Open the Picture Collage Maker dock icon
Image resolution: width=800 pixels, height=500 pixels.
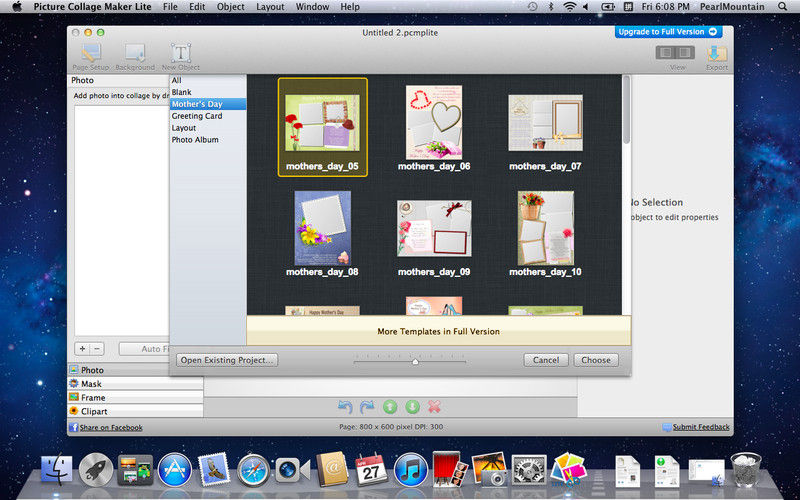click(x=568, y=469)
